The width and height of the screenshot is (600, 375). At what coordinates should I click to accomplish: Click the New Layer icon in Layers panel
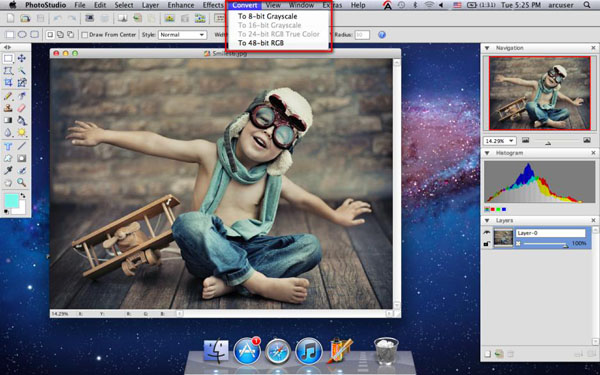pos(488,354)
